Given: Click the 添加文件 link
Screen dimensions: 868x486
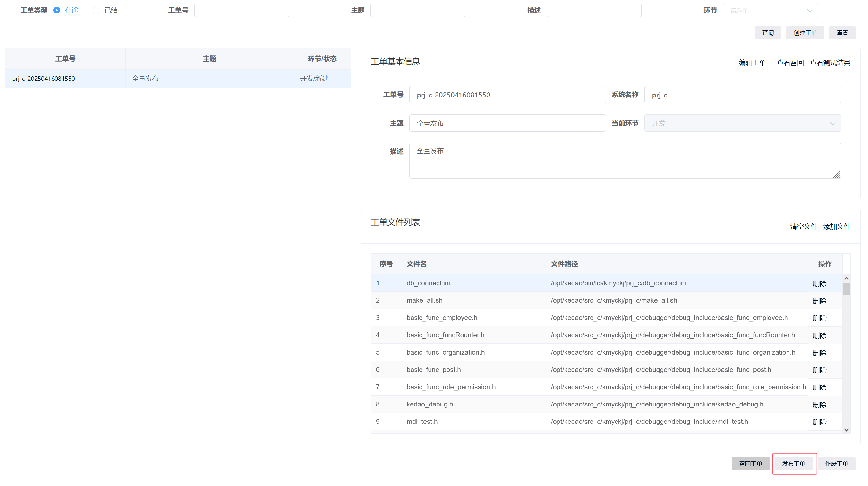Looking at the screenshot, I should (836, 226).
